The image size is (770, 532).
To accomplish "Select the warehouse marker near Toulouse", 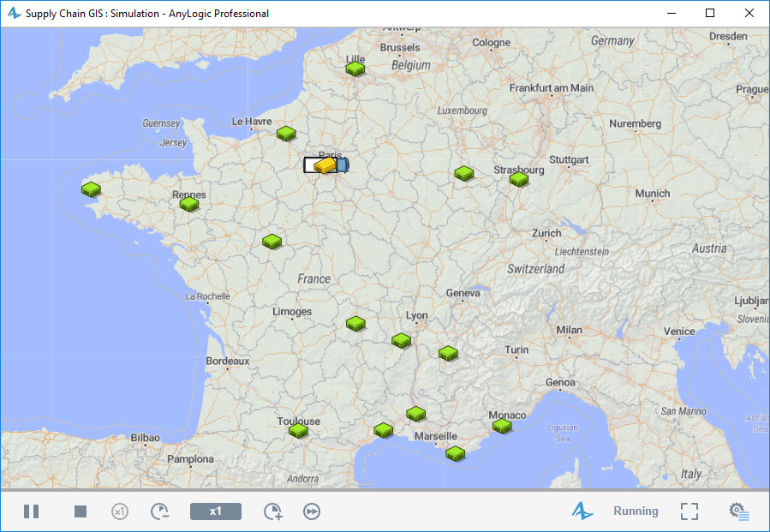I will [299, 431].
